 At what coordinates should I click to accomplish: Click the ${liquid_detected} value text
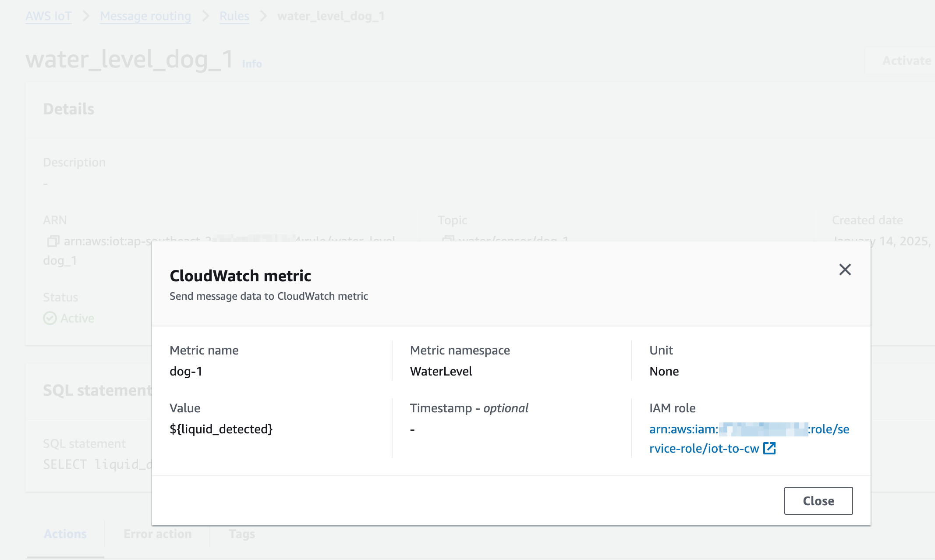(221, 429)
